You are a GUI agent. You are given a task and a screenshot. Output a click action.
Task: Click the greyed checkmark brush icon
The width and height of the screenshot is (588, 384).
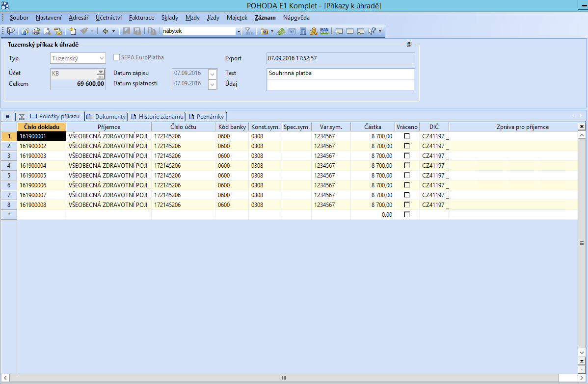84,31
